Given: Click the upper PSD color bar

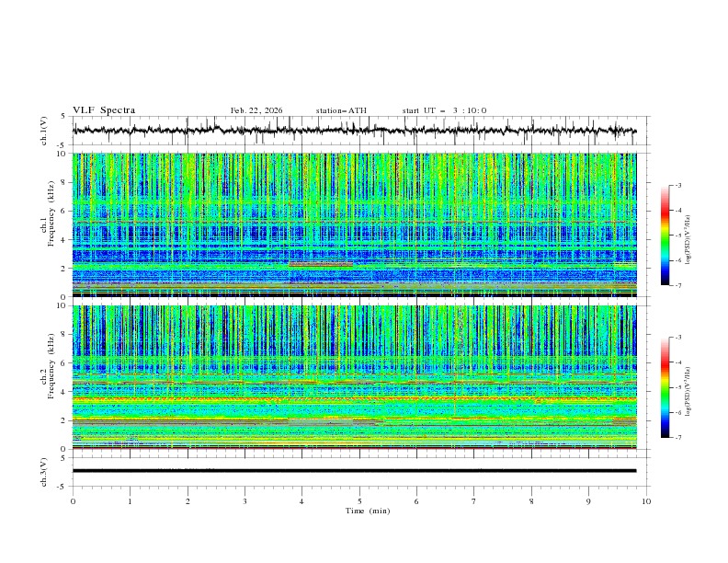Looking at the screenshot, I should [x=665, y=235].
